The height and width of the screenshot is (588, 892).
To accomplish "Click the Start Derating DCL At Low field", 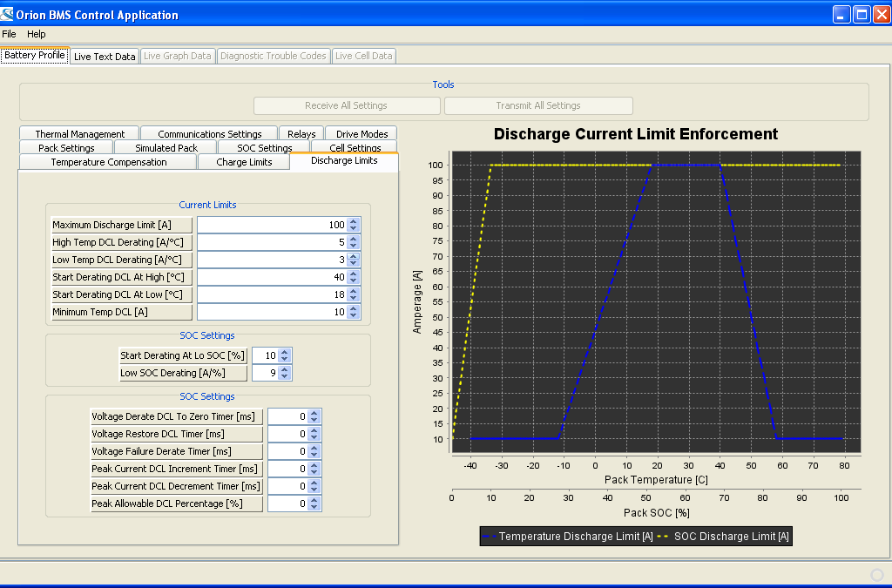I will click(x=272, y=294).
